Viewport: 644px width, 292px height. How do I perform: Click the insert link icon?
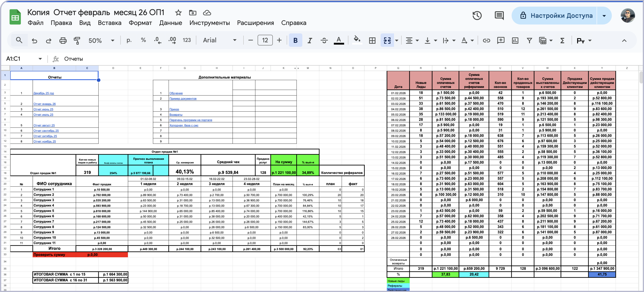(x=486, y=41)
